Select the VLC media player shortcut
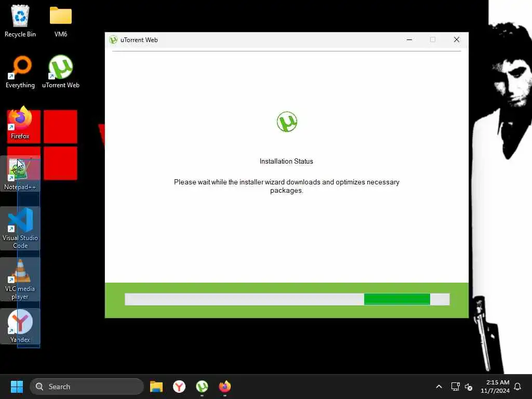Viewport: 532px width, 399px height. pyautogui.click(x=20, y=279)
